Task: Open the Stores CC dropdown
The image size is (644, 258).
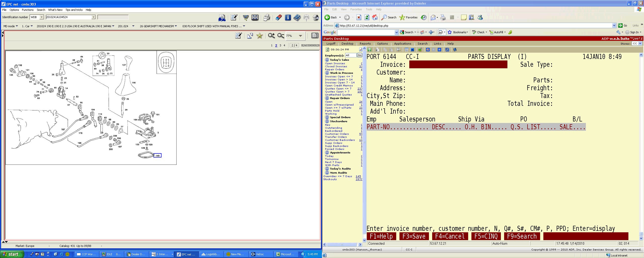Action: click(640, 44)
